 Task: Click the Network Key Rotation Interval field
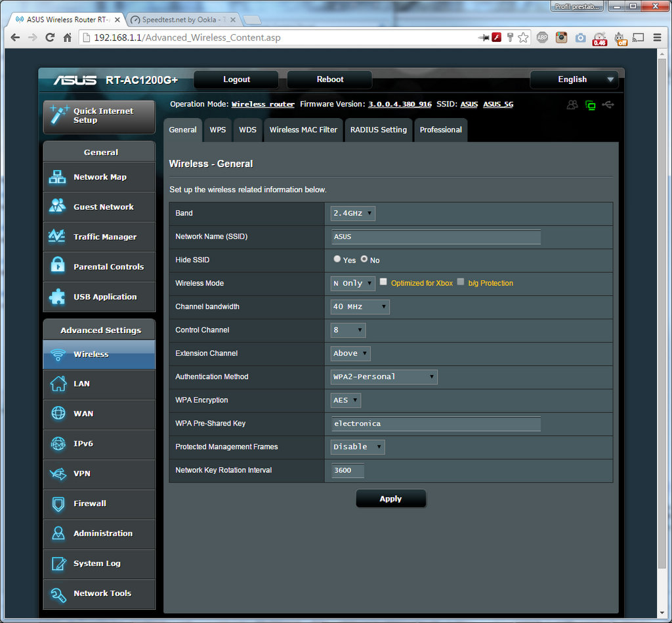click(x=348, y=471)
